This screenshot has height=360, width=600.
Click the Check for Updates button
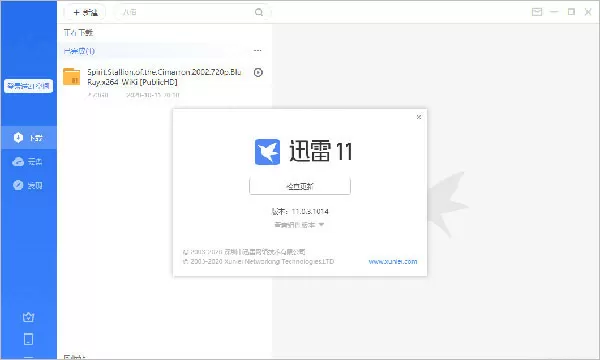tap(300, 186)
